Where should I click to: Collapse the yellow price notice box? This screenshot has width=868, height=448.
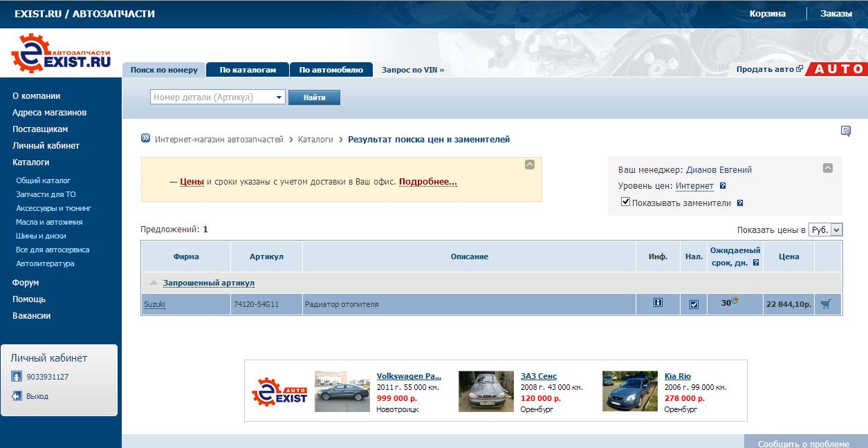pyautogui.click(x=530, y=165)
